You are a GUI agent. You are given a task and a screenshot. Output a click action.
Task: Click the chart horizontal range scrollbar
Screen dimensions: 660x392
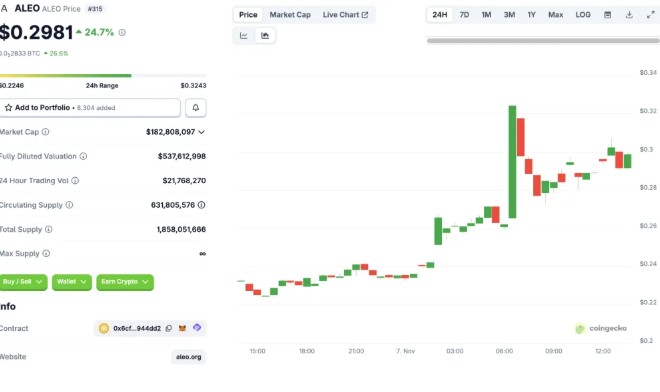[543, 41]
